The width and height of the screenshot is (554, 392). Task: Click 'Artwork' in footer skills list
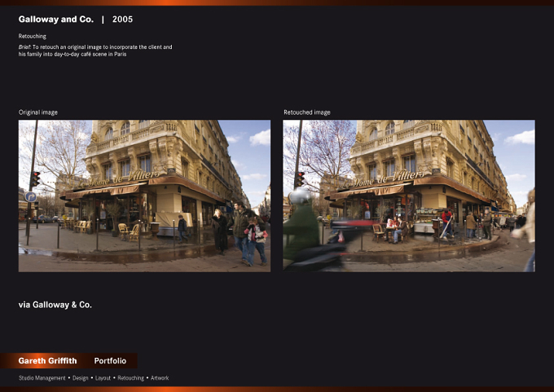pos(160,378)
